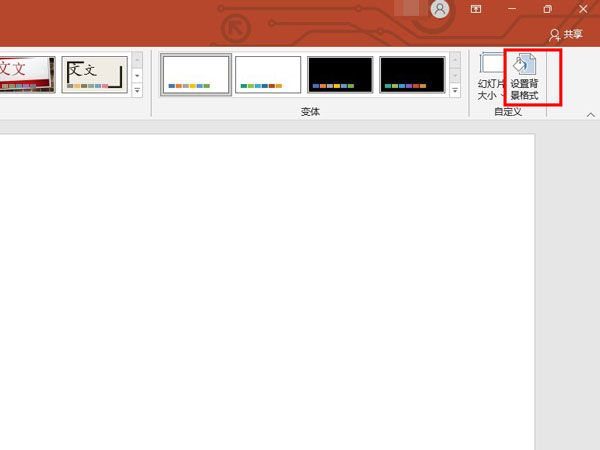This screenshot has width=600, height=450.
Task: Expand the variants gallery More arrow
Action: pyautogui.click(x=455, y=90)
